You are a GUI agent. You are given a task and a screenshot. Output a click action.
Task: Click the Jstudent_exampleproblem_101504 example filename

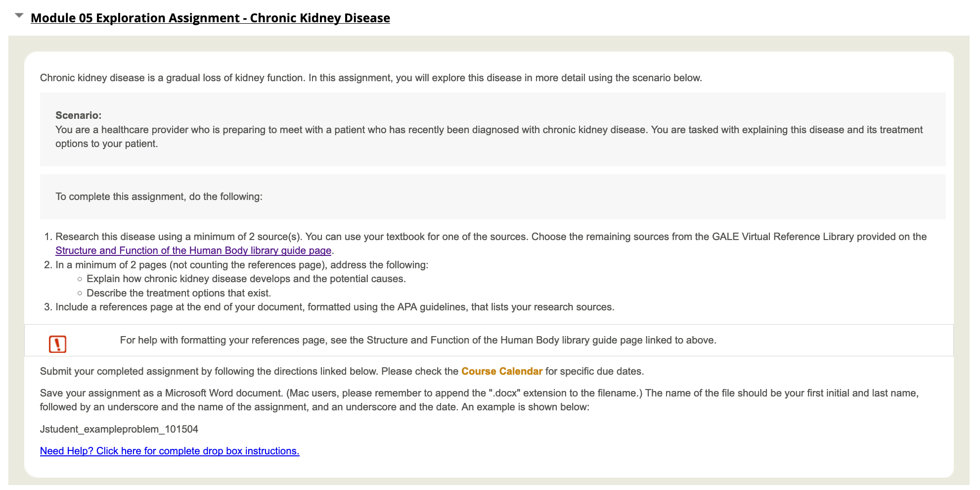click(119, 429)
